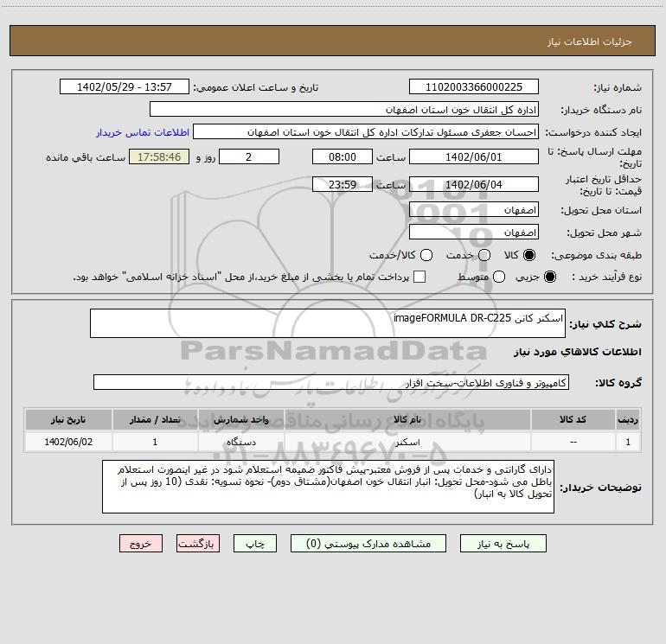Click the ردیف column header
Viewport: 666px width, 644px height.
coord(628,419)
